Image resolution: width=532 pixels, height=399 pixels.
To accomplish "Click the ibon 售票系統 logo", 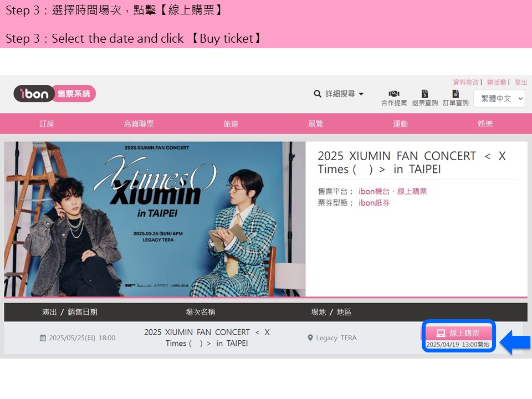I will [55, 93].
